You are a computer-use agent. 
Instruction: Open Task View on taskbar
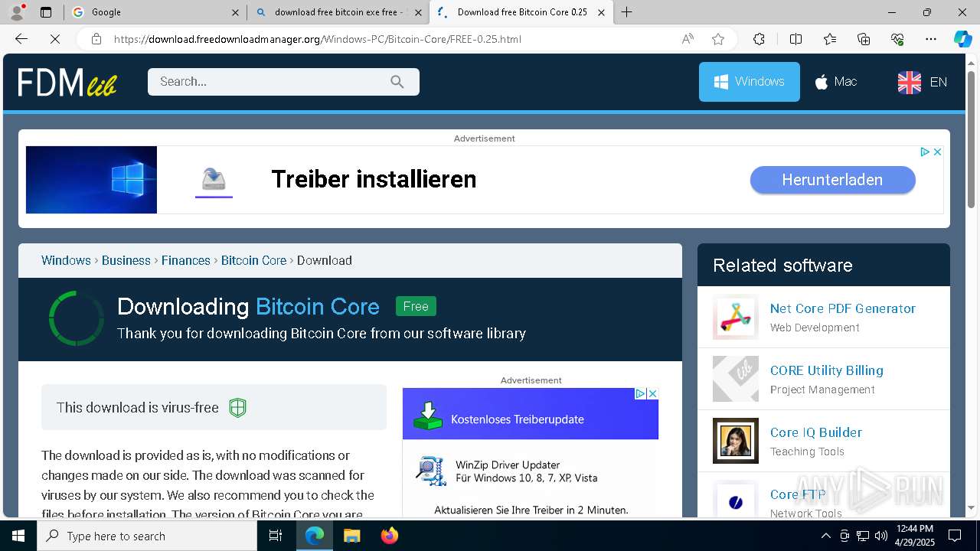(276, 536)
